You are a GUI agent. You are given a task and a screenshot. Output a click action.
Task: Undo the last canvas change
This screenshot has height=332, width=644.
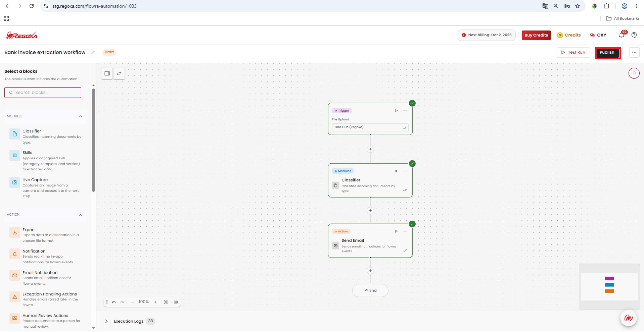click(x=114, y=302)
